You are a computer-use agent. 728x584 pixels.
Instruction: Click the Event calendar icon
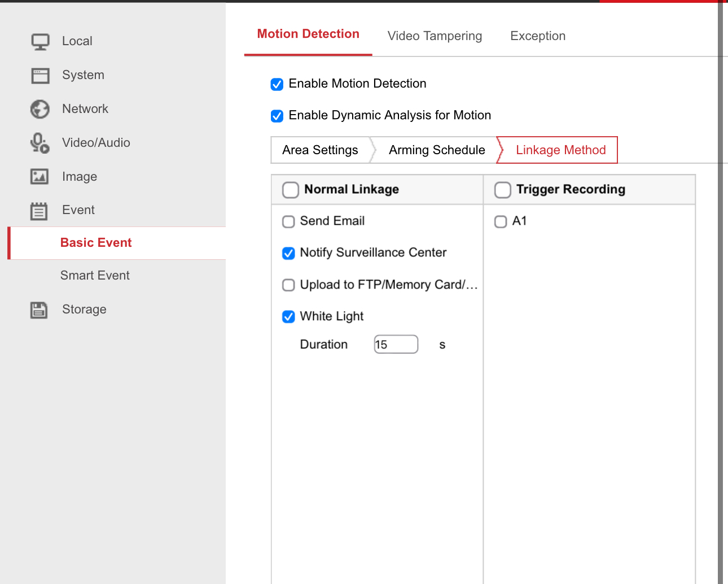point(39,211)
